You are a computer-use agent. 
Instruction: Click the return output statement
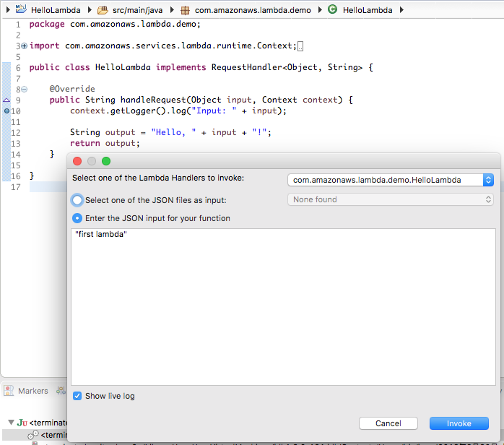(105, 143)
